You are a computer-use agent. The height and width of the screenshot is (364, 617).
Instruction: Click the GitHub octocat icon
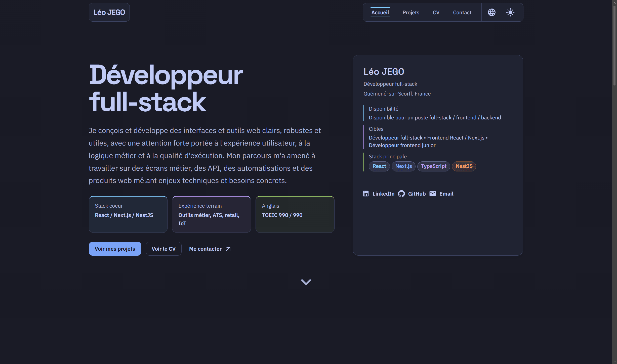click(x=401, y=194)
